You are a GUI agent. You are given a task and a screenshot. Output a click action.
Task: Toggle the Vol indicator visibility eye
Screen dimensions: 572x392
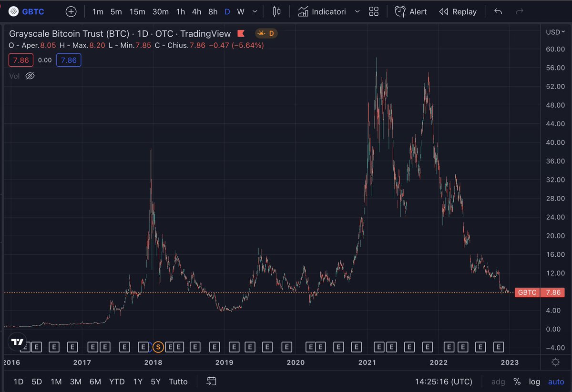(30, 76)
